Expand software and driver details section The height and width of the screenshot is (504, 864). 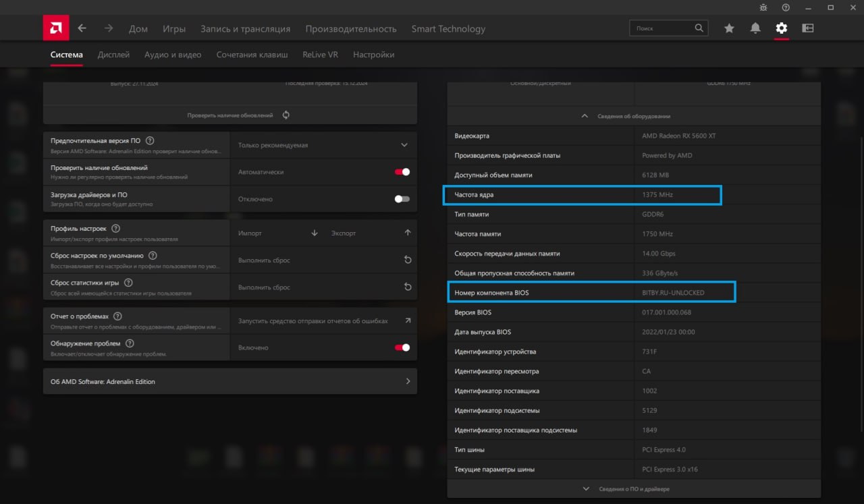pos(585,488)
